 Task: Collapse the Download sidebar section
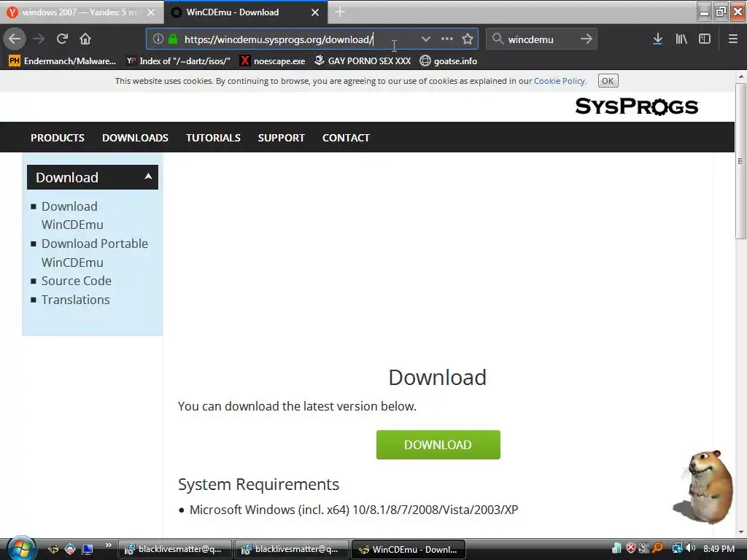(x=93, y=177)
